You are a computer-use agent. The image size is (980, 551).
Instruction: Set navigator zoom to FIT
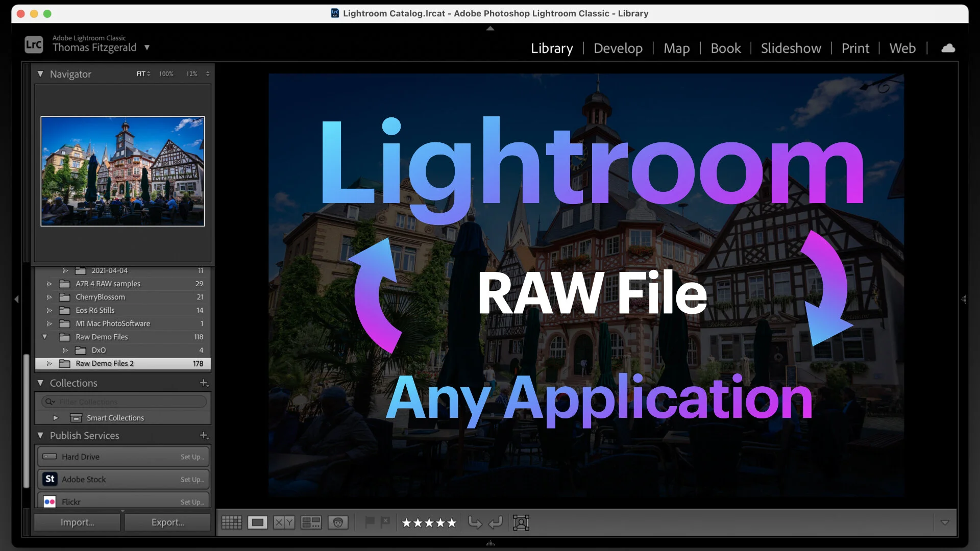[x=141, y=74]
